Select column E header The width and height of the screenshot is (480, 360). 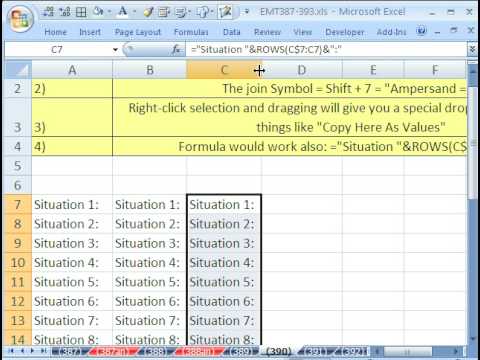[x=373, y=70]
